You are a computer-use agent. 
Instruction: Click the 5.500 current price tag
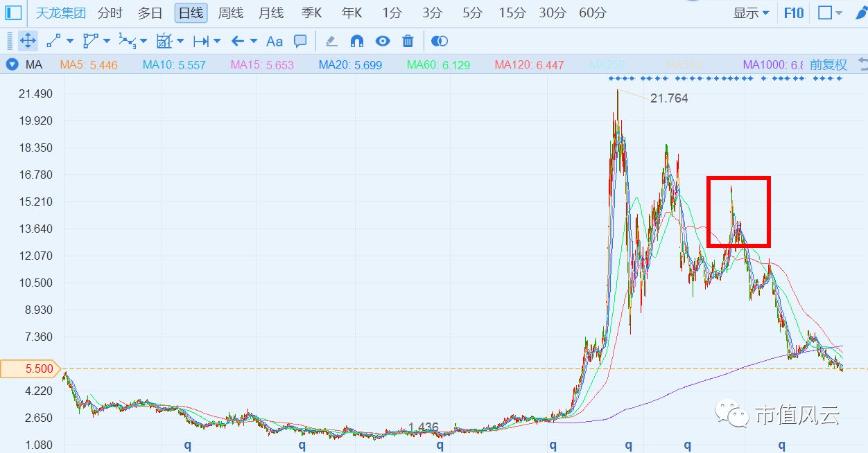pyautogui.click(x=31, y=368)
